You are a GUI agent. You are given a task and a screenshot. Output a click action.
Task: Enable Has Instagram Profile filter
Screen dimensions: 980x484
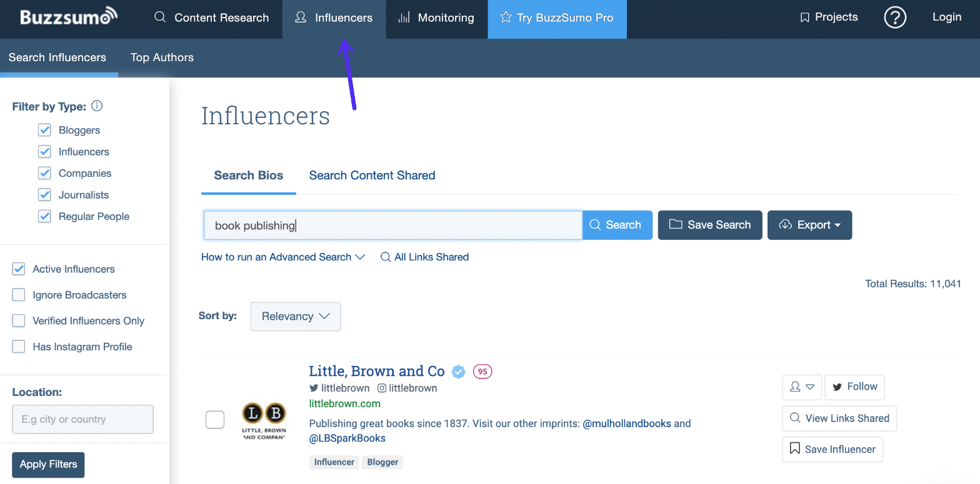19,347
